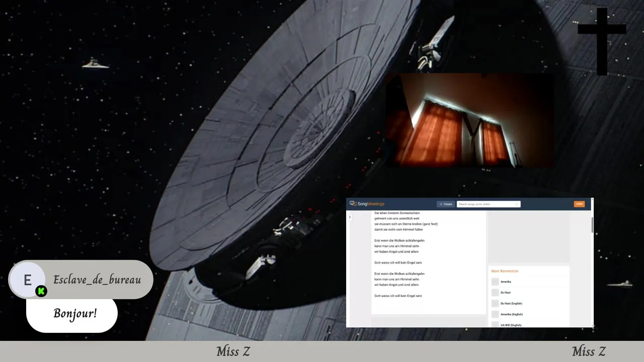Image resolution: width=644 pixels, height=362 pixels.
Task: Click the thumbnail beside Du Hast
Action: coord(495,293)
